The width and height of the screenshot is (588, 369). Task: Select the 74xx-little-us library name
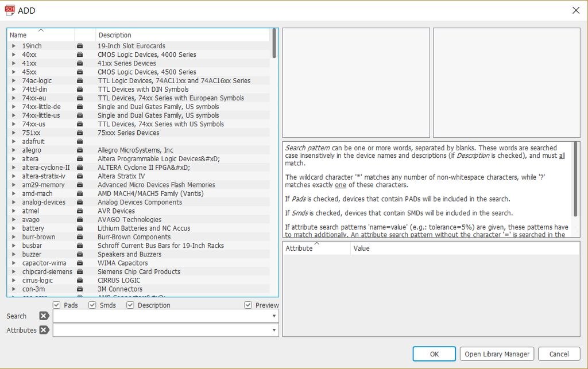[x=41, y=115]
